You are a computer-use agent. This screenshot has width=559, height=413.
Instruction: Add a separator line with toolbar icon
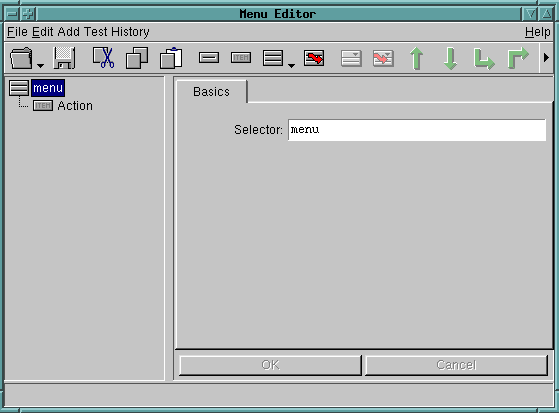(x=209, y=57)
